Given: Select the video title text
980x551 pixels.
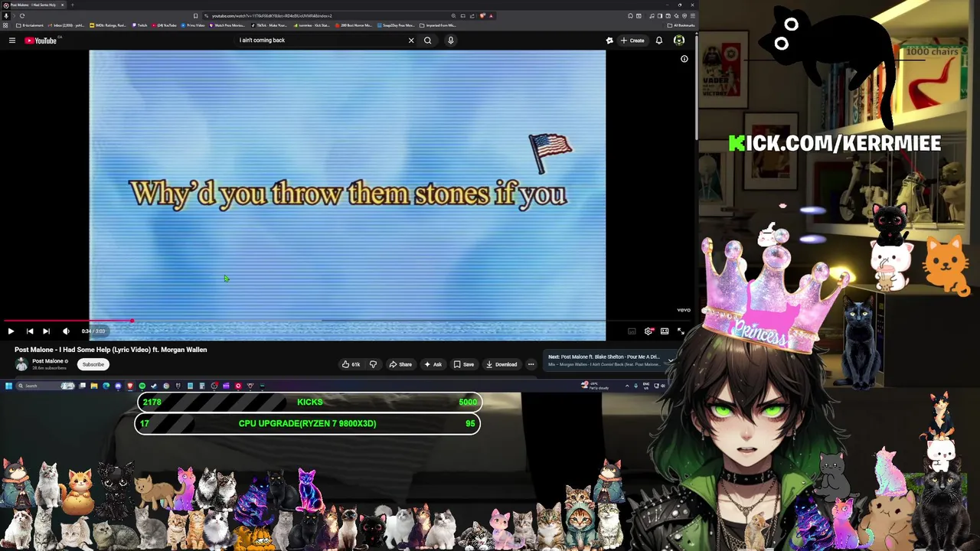Looking at the screenshot, I should point(110,350).
